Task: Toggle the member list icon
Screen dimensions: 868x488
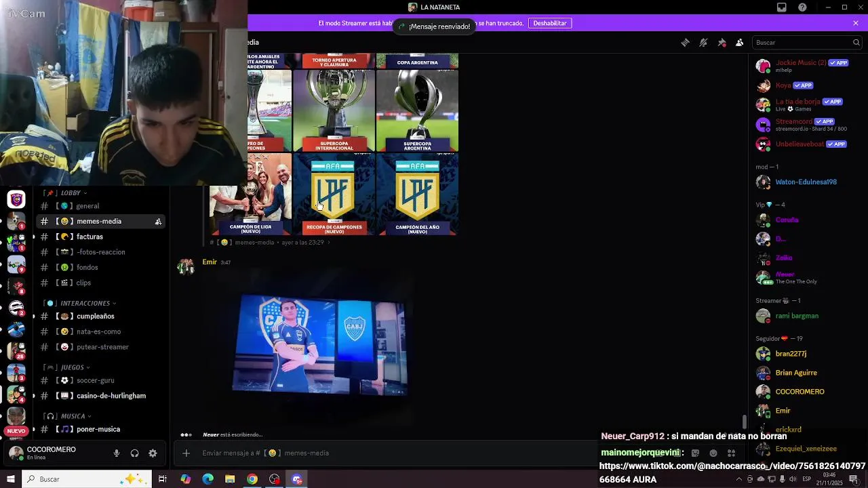Action: [740, 42]
